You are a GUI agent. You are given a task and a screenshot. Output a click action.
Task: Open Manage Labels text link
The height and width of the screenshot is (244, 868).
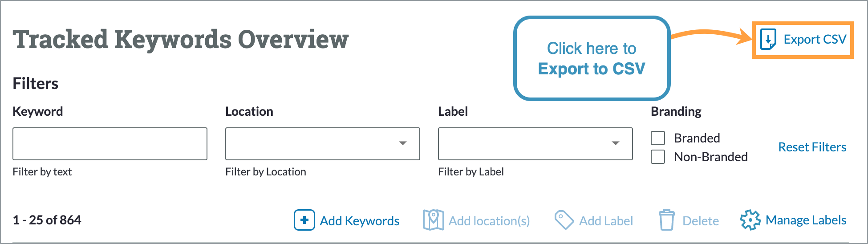(x=806, y=220)
